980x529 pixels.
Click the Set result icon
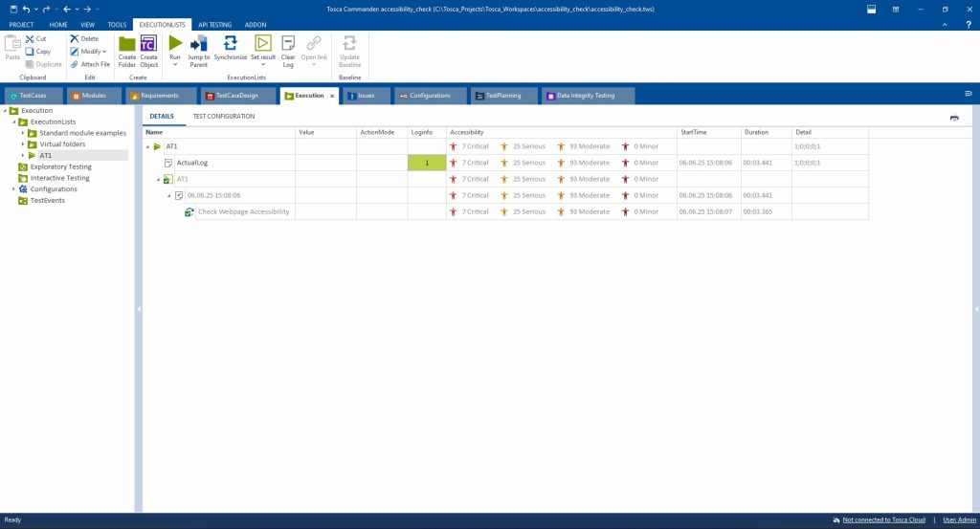pos(263,43)
